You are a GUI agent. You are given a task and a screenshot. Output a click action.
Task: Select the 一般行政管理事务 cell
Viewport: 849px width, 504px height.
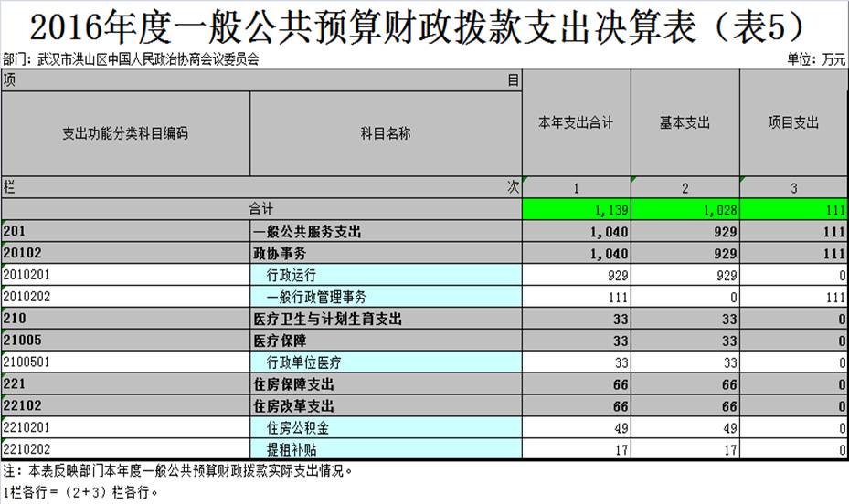coord(385,297)
